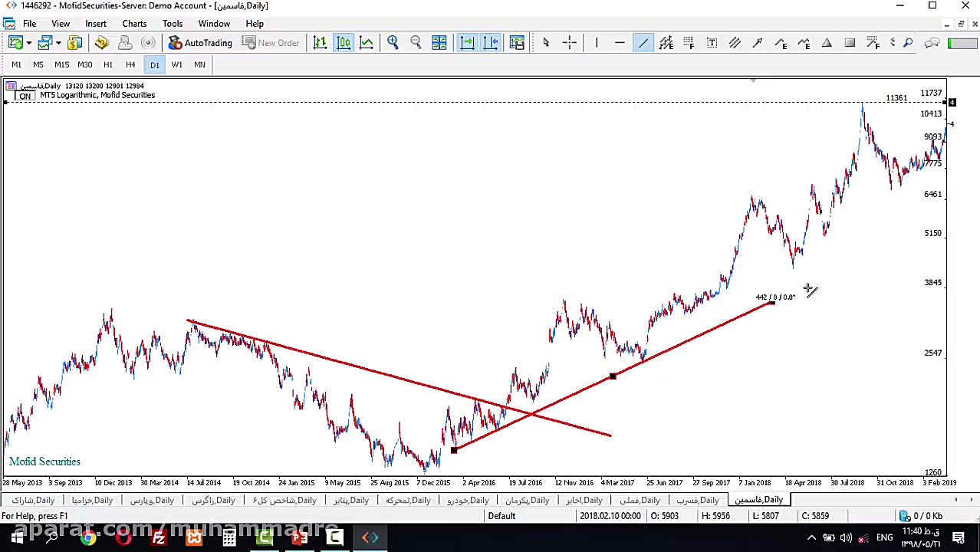Select the Fibonacci retracement tool
This screenshot has height=552, width=980.
(689, 43)
